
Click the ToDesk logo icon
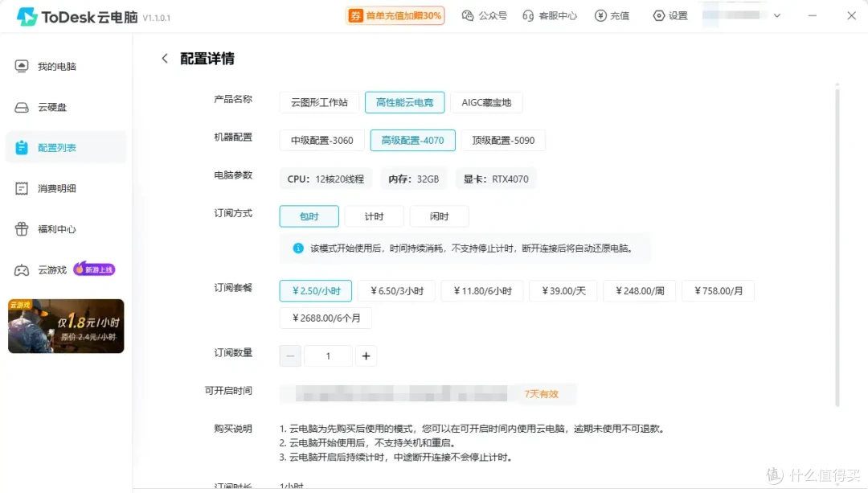[26, 17]
